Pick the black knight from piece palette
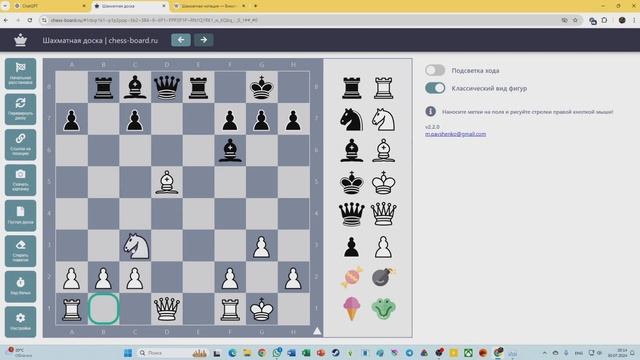This screenshot has width=640, height=360. click(351, 120)
